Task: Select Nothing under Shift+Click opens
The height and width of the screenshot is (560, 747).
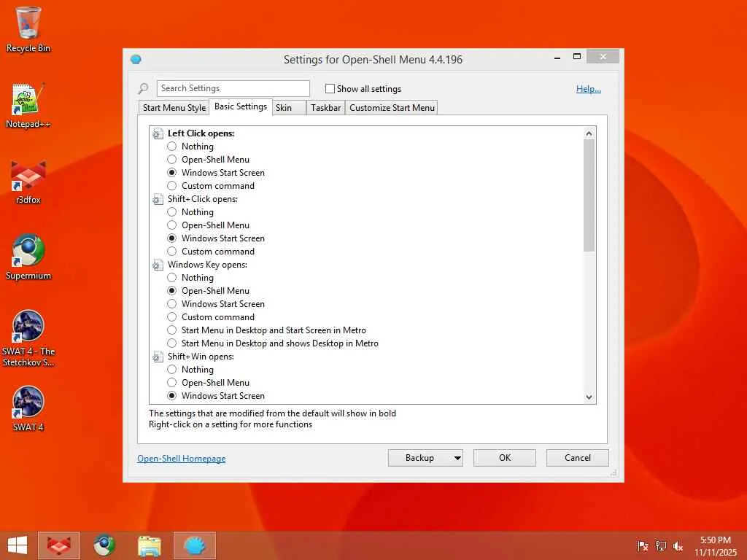Action: point(172,212)
